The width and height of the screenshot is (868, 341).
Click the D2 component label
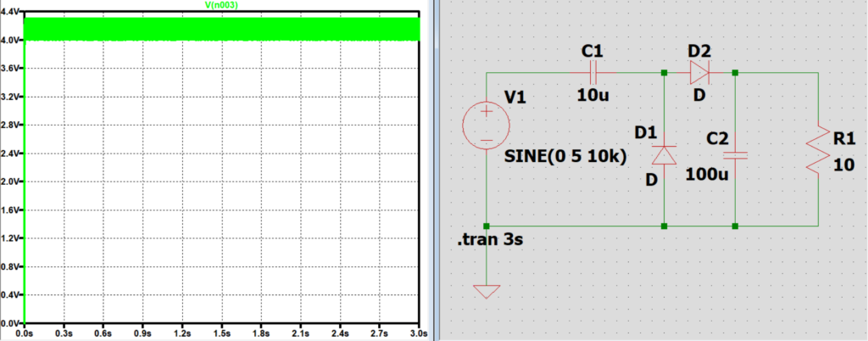click(699, 51)
